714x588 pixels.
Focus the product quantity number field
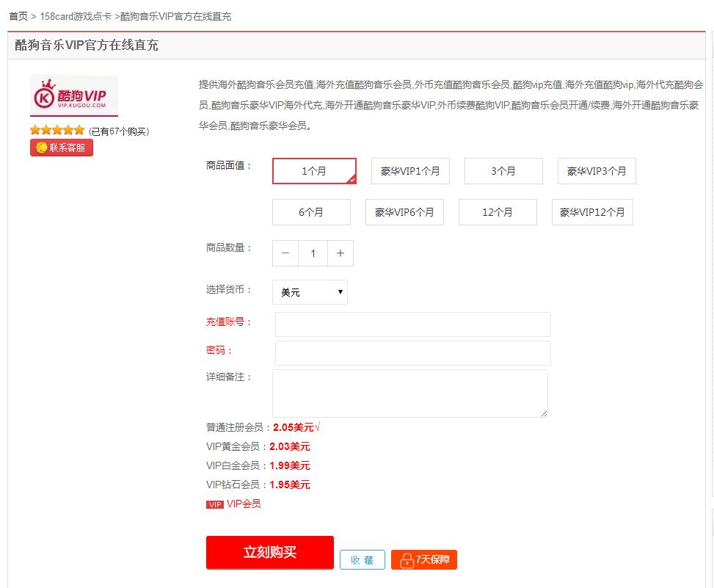click(x=313, y=253)
